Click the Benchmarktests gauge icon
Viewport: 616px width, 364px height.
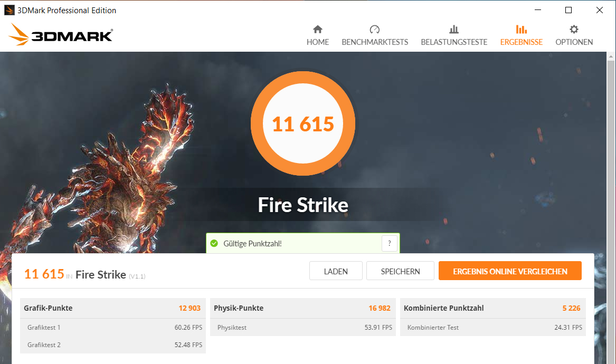[375, 30]
